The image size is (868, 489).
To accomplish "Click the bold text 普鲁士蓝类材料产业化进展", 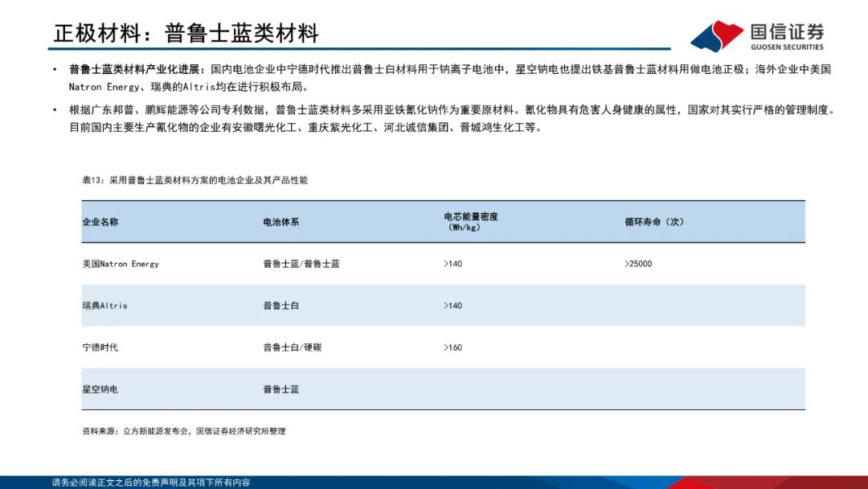I will coord(134,69).
